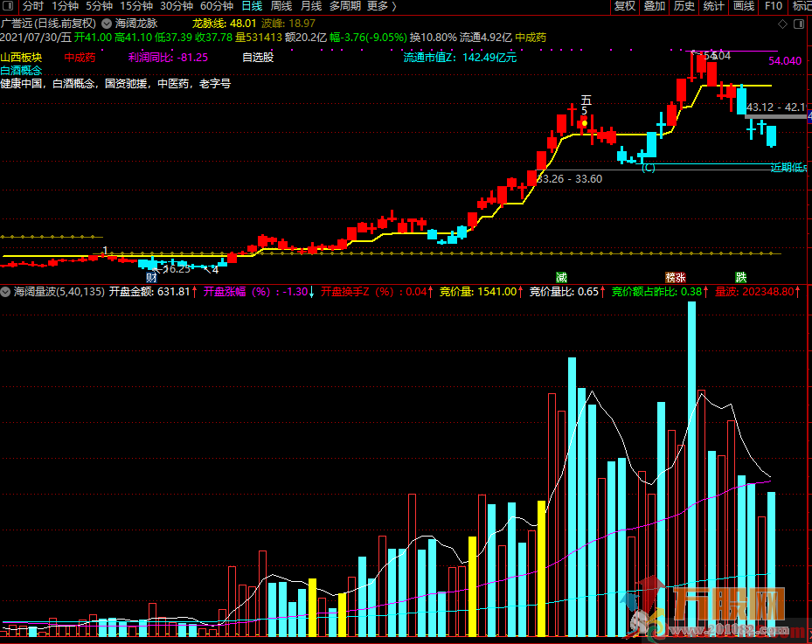Toggle the 画线 drawing tools
Image resolution: width=812 pixels, height=644 pixels.
(744, 6)
